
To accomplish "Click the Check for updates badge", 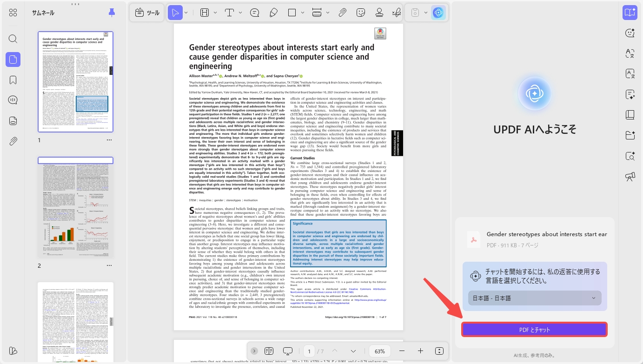I will 380,33.
